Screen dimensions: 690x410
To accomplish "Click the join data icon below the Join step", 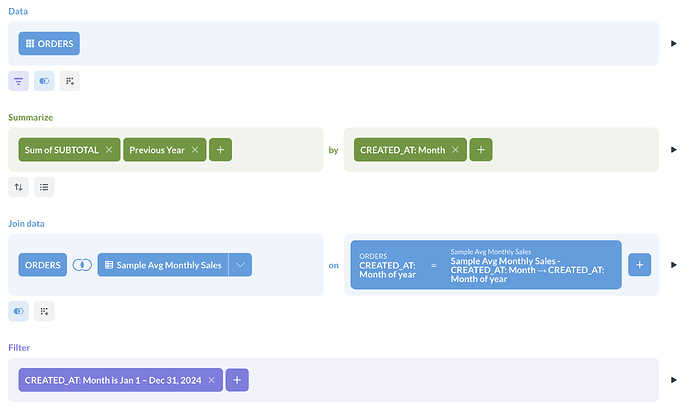I will [19, 311].
